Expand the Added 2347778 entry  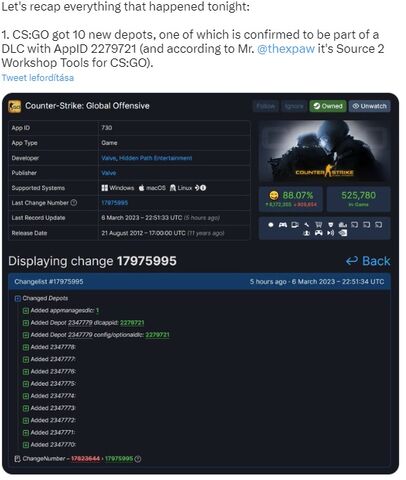pyautogui.click(x=26, y=347)
